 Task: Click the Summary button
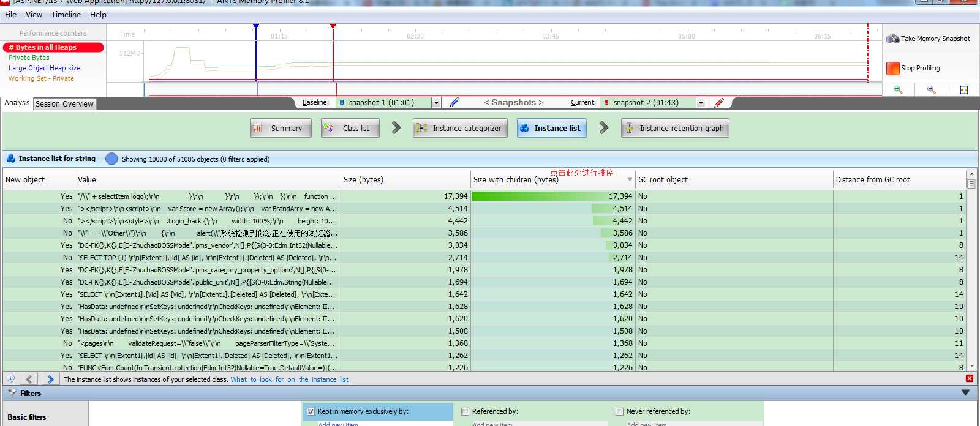[281, 129]
